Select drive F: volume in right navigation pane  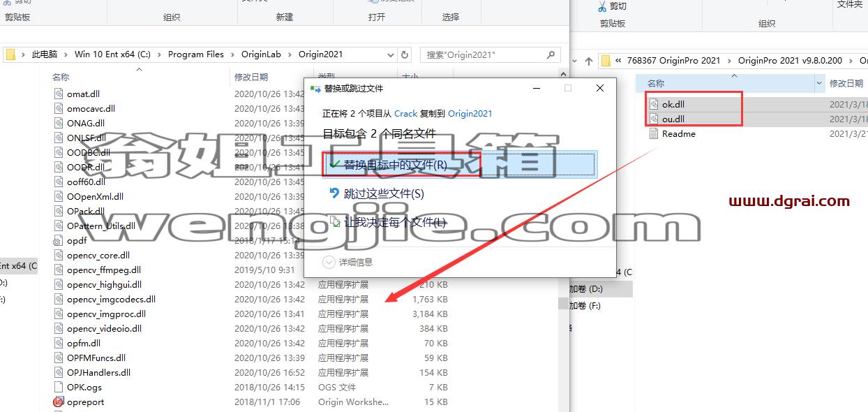pos(585,305)
